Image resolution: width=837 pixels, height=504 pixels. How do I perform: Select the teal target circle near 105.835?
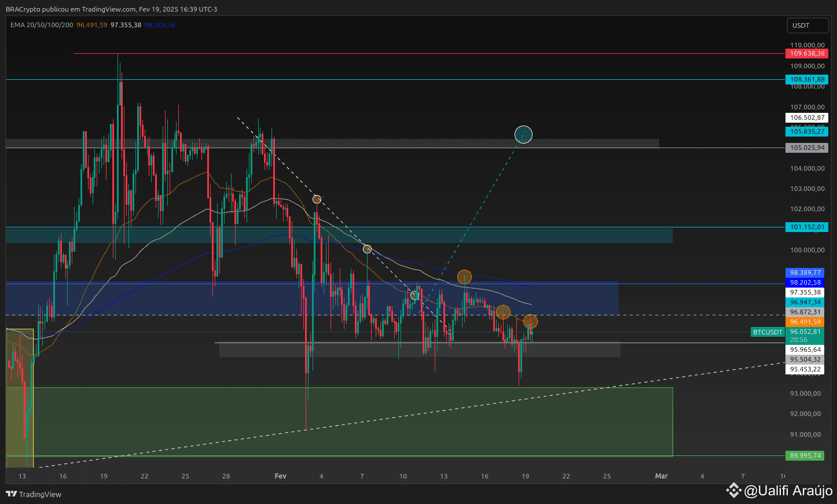click(523, 135)
